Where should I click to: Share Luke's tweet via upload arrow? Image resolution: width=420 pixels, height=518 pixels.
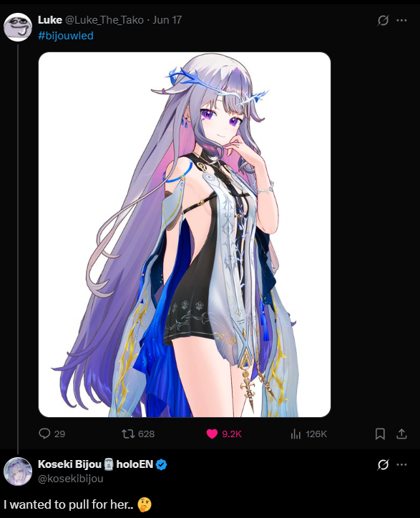(401, 434)
